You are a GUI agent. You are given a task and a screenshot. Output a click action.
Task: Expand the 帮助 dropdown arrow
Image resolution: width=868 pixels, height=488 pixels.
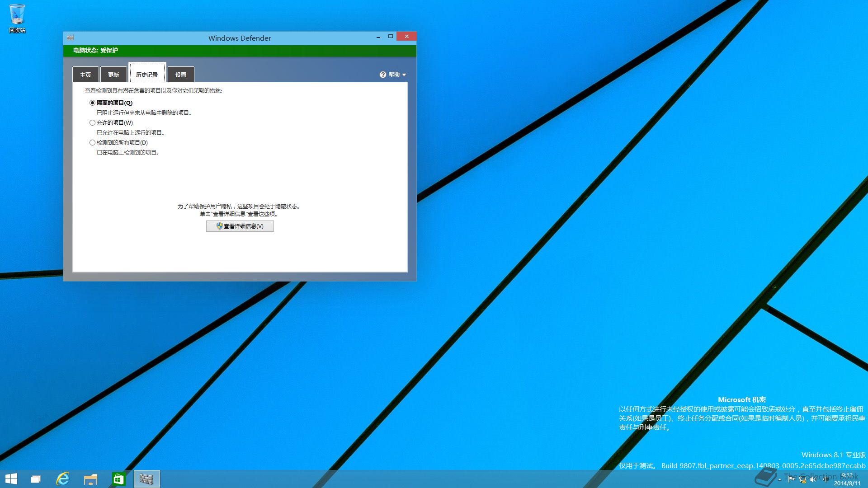[x=404, y=75]
